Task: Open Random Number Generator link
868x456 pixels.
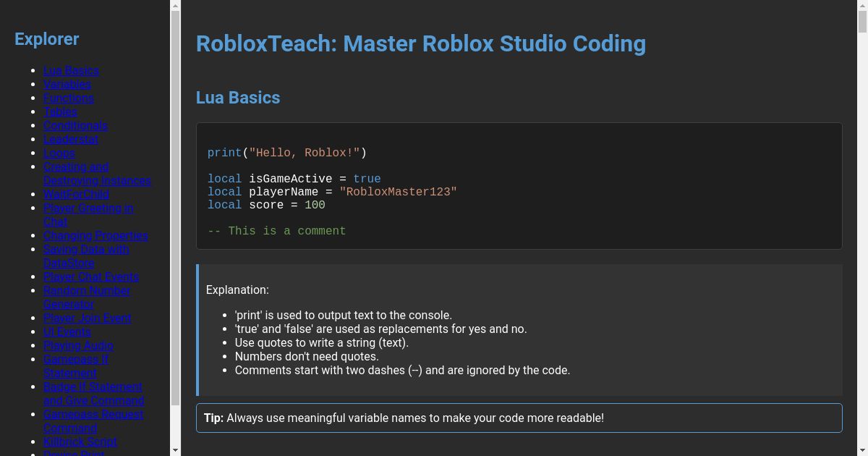Action: click(87, 297)
